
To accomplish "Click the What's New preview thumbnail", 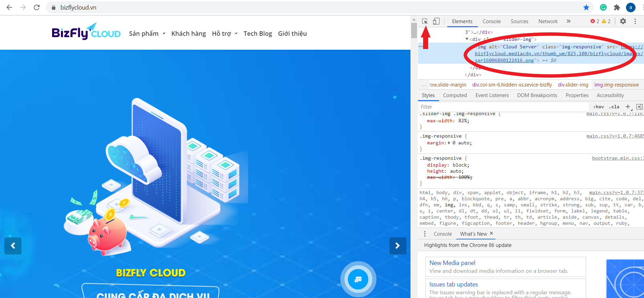I will (625, 279).
